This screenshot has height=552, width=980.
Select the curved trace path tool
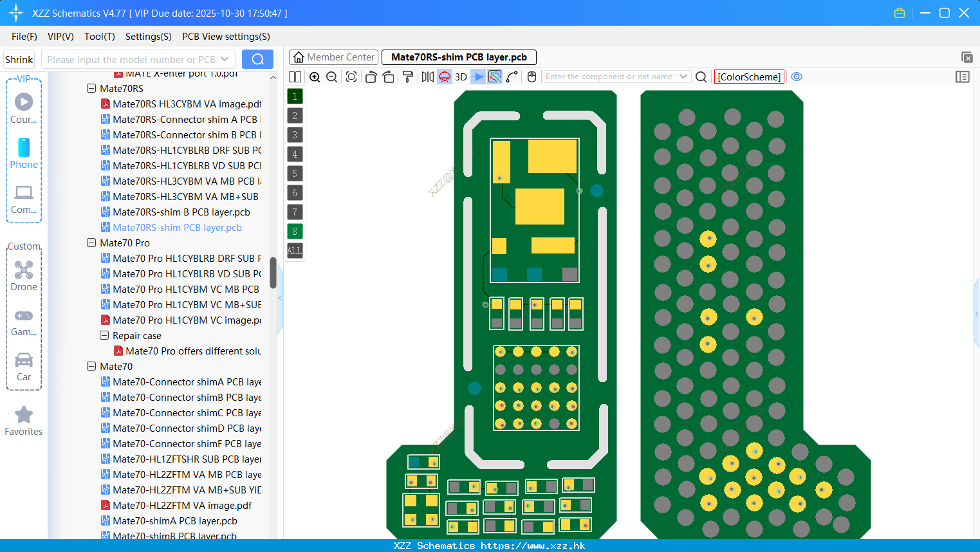tap(512, 77)
